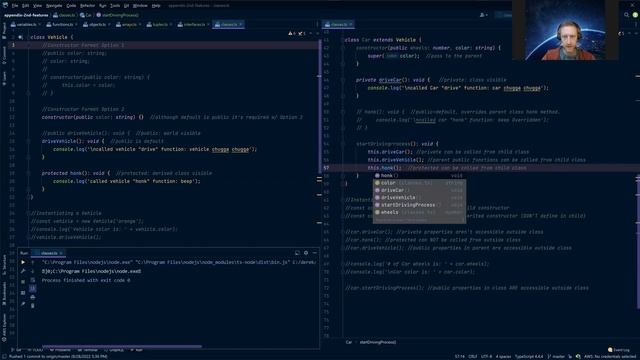Click the appendix-2nd-features breadcrumb in navigation bar
Viewport: 640px width, 360px height.
coord(26,15)
